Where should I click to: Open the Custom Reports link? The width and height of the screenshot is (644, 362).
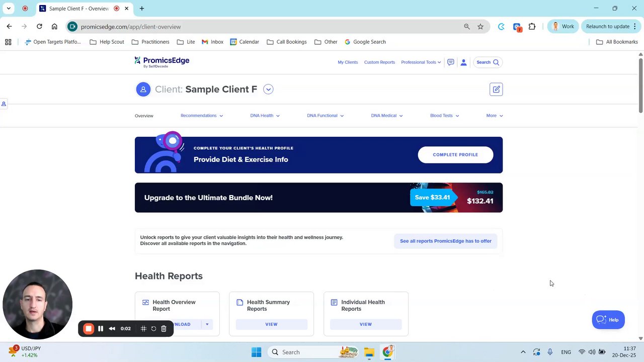379,62
